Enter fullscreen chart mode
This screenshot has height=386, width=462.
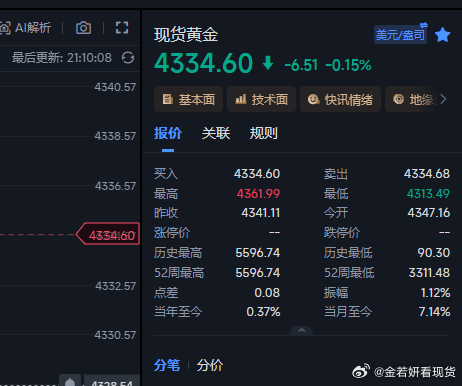point(122,28)
